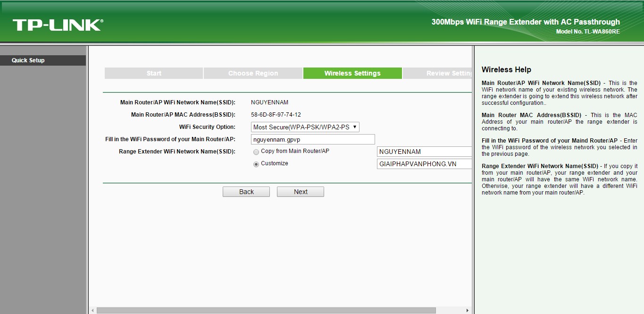Click the Back button

pos(246,192)
